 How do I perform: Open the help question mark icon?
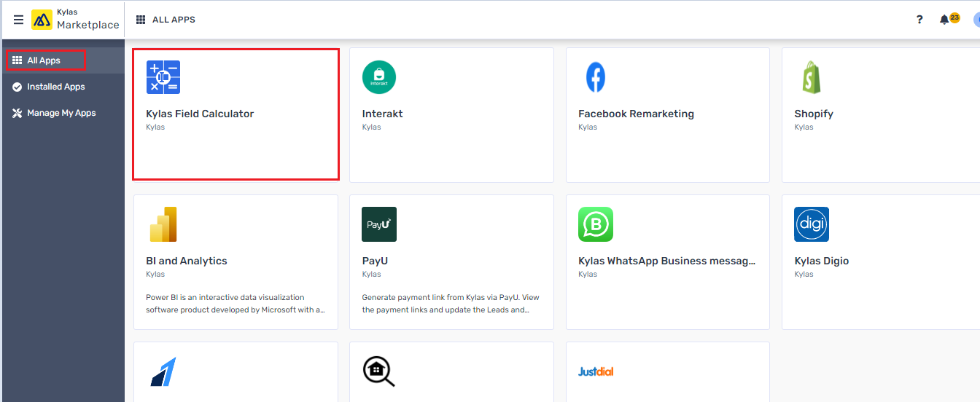click(919, 20)
